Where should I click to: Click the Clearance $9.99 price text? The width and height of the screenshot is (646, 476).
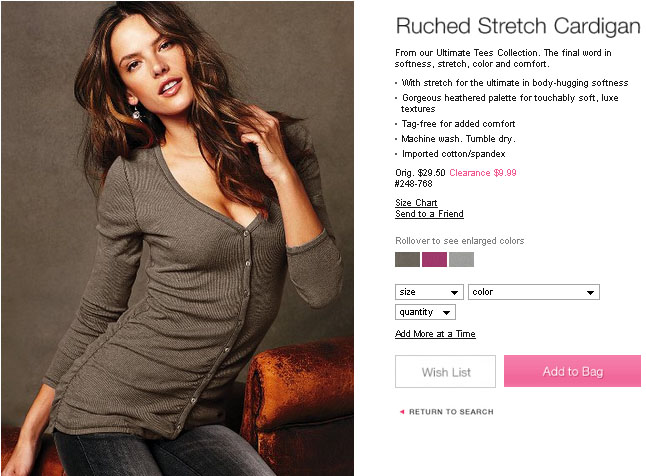click(482, 173)
